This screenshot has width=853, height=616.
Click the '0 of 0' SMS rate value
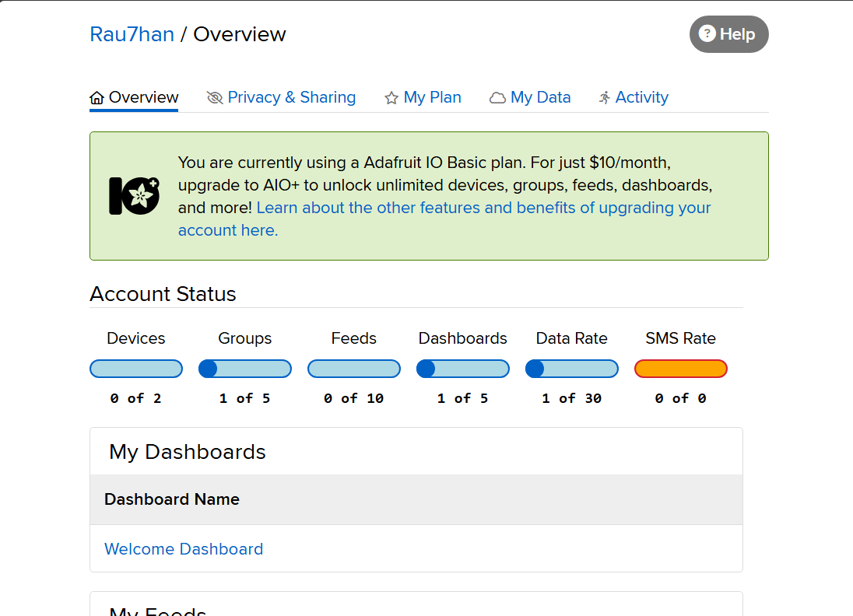coord(680,398)
